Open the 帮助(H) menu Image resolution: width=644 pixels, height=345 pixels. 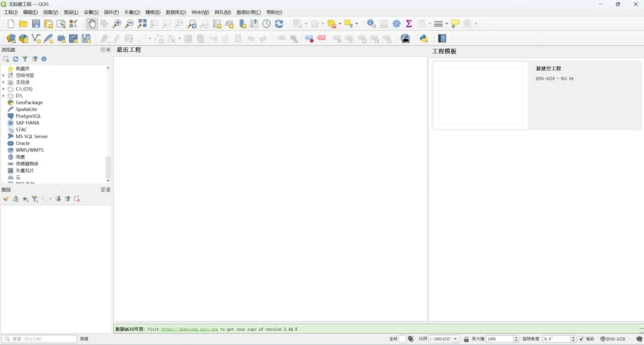pyautogui.click(x=274, y=13)
